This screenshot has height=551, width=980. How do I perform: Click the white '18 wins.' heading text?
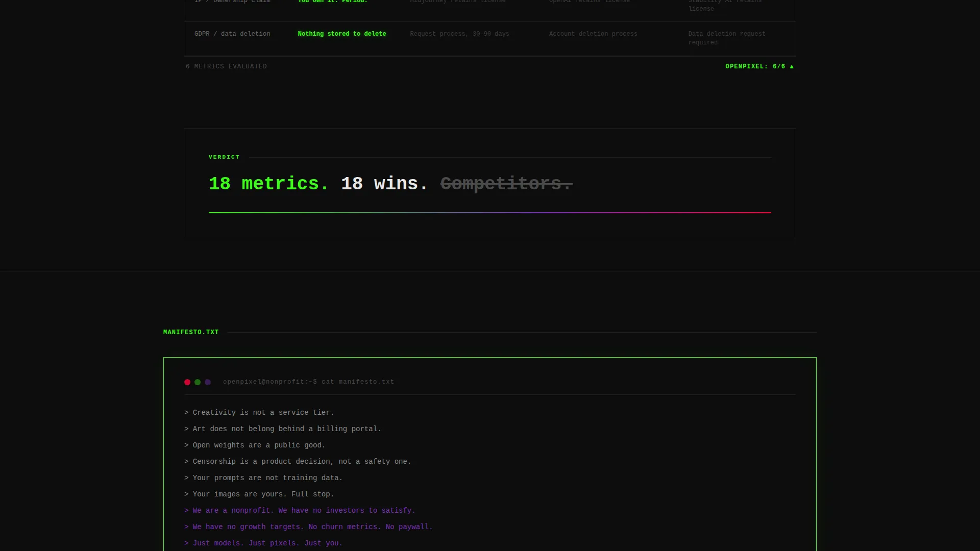[x=385, y=183]
